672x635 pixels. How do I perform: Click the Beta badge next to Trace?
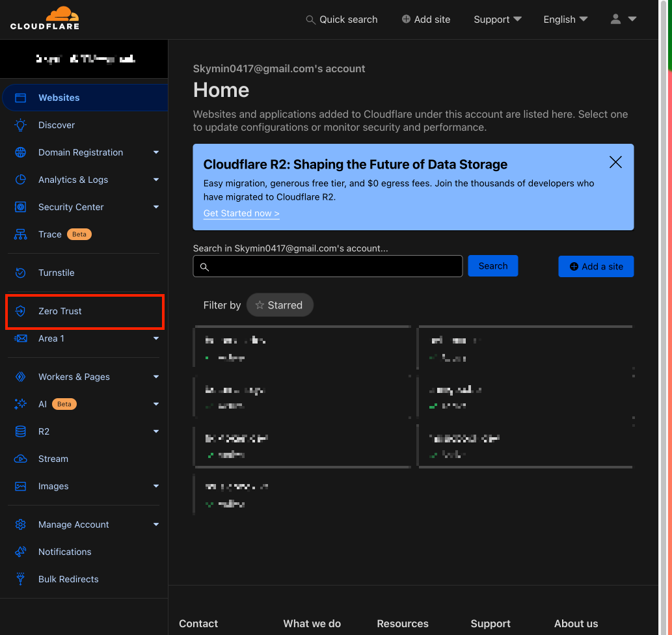79,234
